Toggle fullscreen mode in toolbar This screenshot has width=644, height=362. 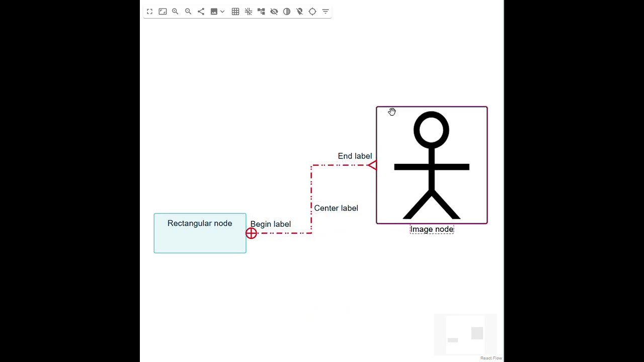tap(149, 12)
